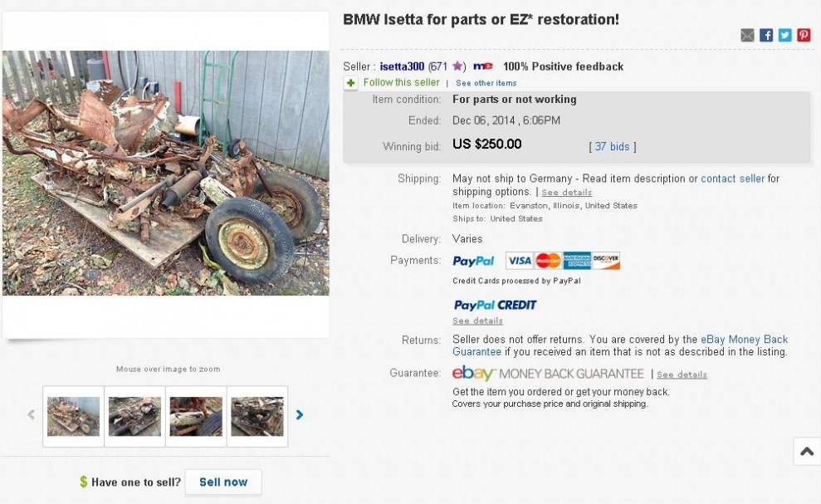821x504 pixels.
Task: Click the 'Sell now' button
Action: coord(222,482)
